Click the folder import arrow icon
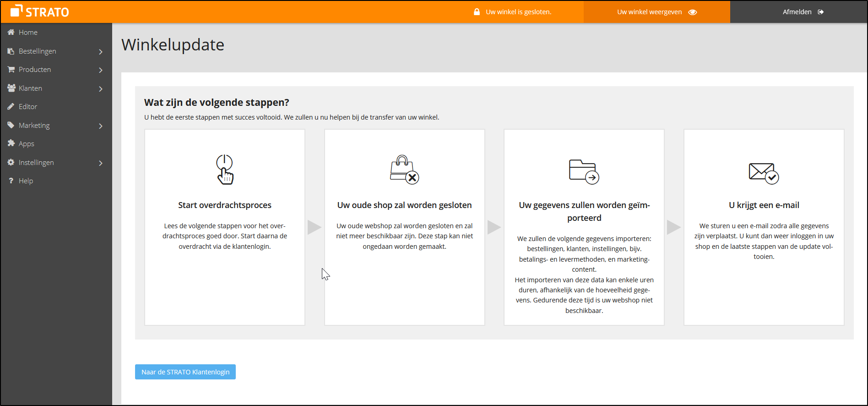Viewport: 868px width, 406px height. [x=584, y=171]
